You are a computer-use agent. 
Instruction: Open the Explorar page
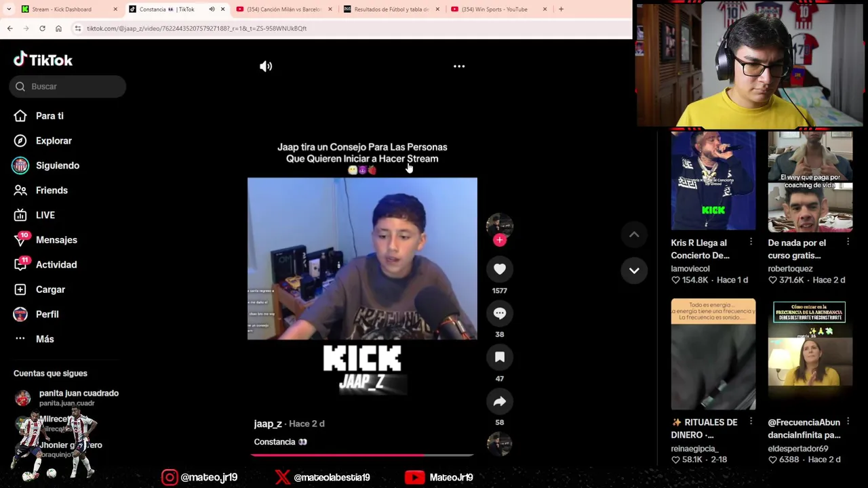pyautogui.click(x=54, y=141)
